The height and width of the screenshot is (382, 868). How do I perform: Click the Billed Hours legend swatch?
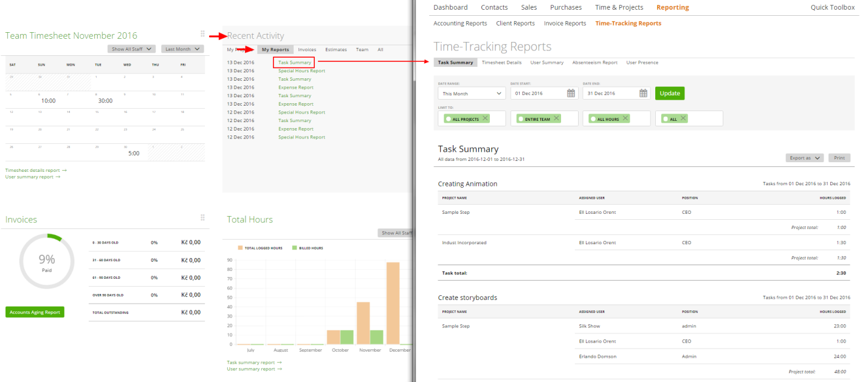coord(295,248)
